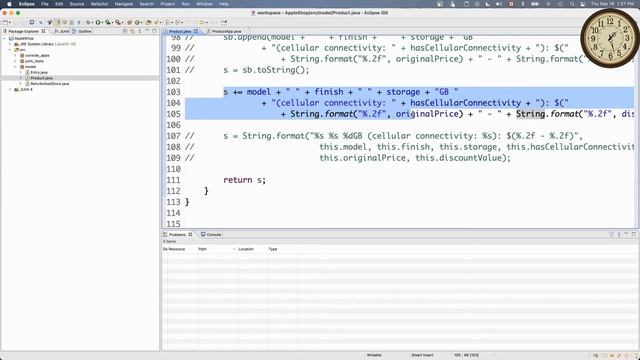Screen dimensions: 640x360
Task: Minimize the Package Explorer panel
Action: [x=147, y=31]
